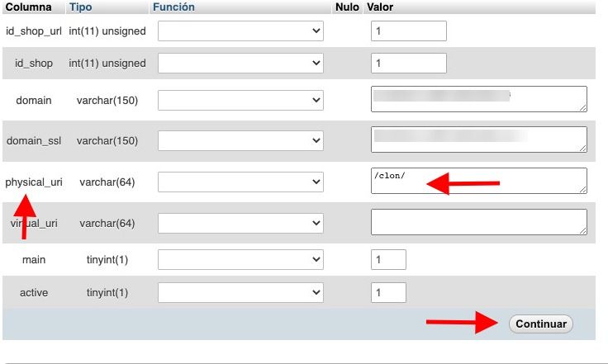
Task: Open the function dropdown for id_shop_url
Action: [x=240, y=31]
